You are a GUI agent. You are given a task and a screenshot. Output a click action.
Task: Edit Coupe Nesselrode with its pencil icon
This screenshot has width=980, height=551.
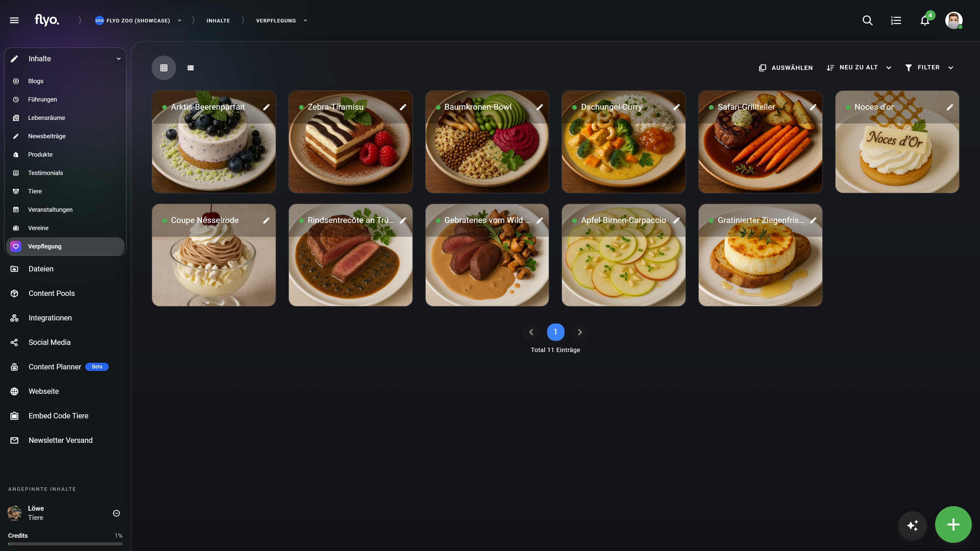pos(266,220)
